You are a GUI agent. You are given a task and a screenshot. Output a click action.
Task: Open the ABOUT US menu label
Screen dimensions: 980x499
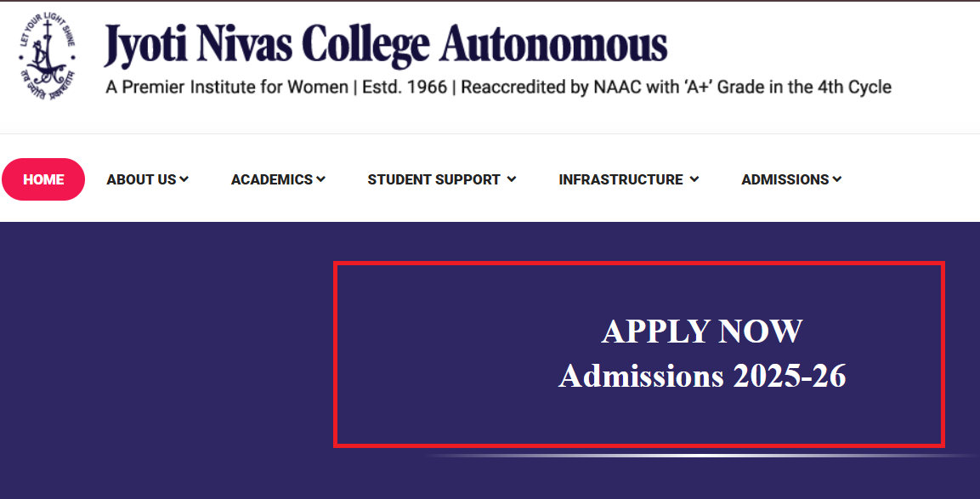141,179
